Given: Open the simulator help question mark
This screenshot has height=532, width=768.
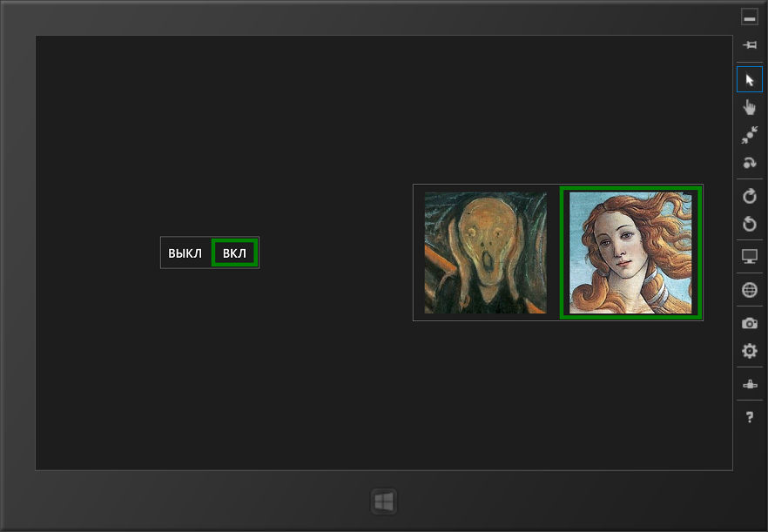Looking at the screenshot, I should [750, 417].
